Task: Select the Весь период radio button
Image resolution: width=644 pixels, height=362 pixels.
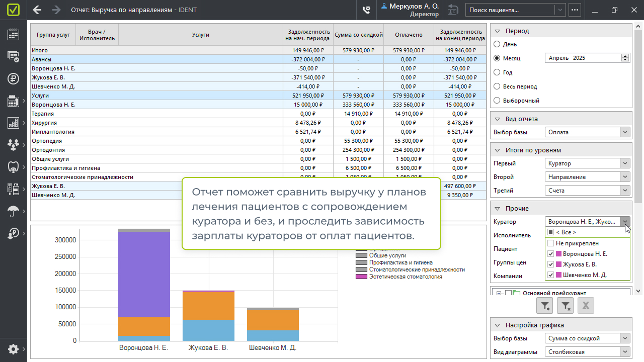Action: click(x=497, y=86)
